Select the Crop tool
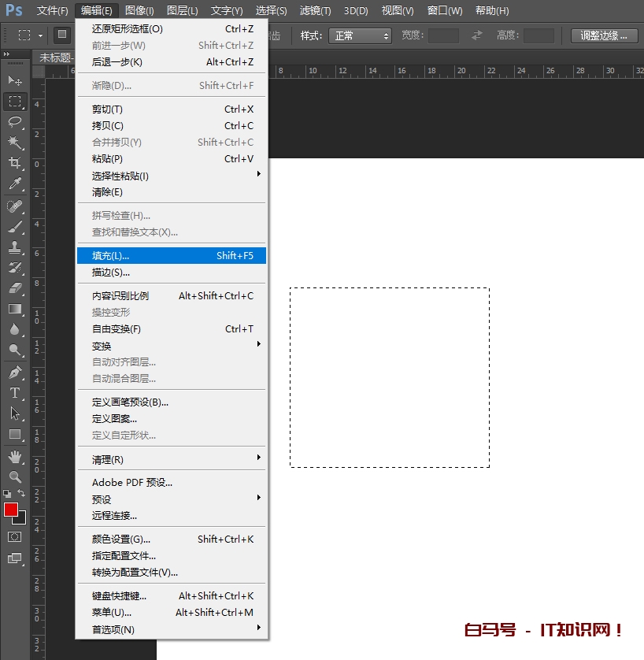This screenshot has width=644, height=660. [15, 163]
